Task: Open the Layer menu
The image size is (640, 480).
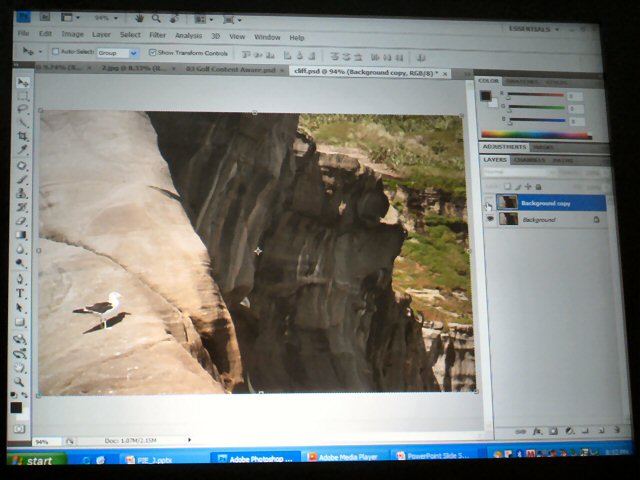Action: pyautogui.click(x=101, y=35)
